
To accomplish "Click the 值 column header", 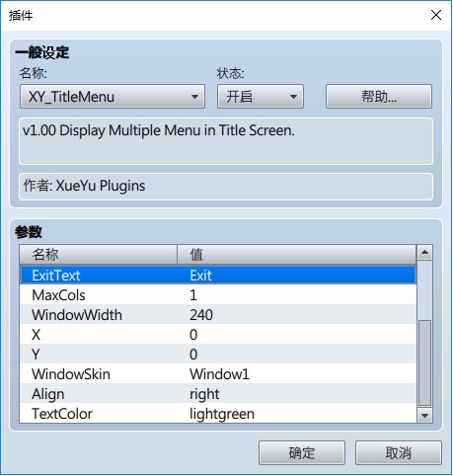I will point(297,255).
